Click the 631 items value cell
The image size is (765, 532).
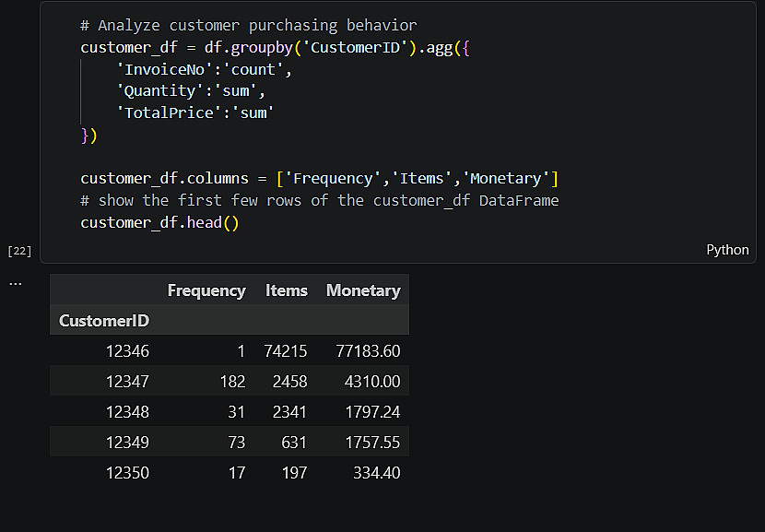point(294,443)
